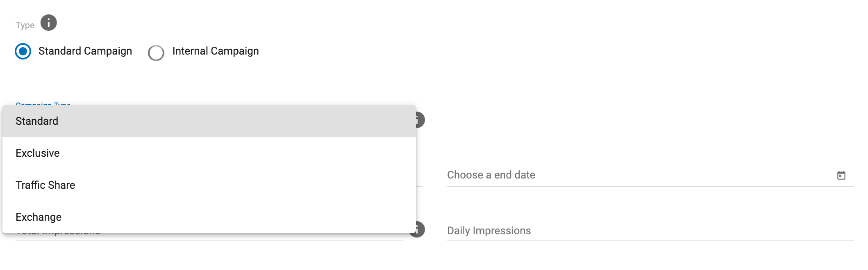Click the info icon beside Campaign Type dropdown
868x270 pixels.
coord(420,120)
